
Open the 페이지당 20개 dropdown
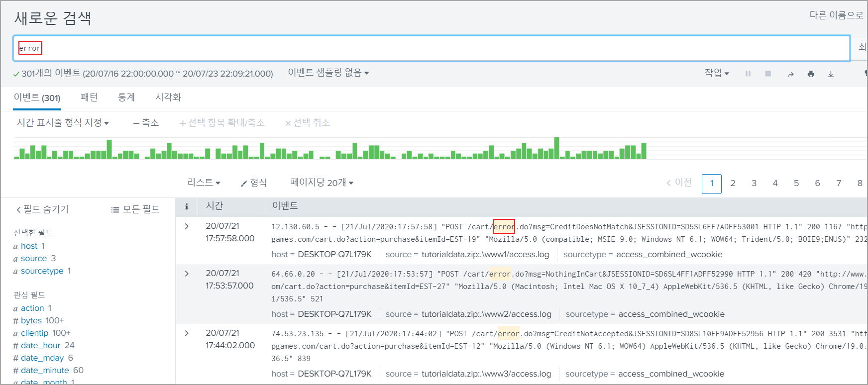[x=322, y=183]
